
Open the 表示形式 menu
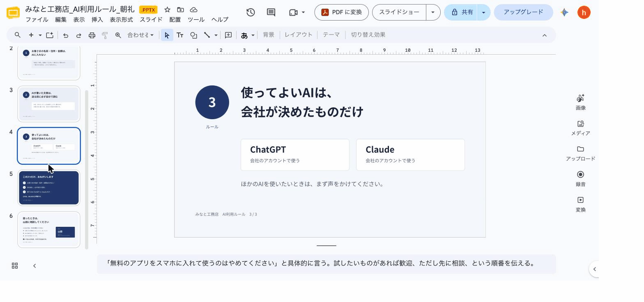pyautogui.click(x=121, y=19)
